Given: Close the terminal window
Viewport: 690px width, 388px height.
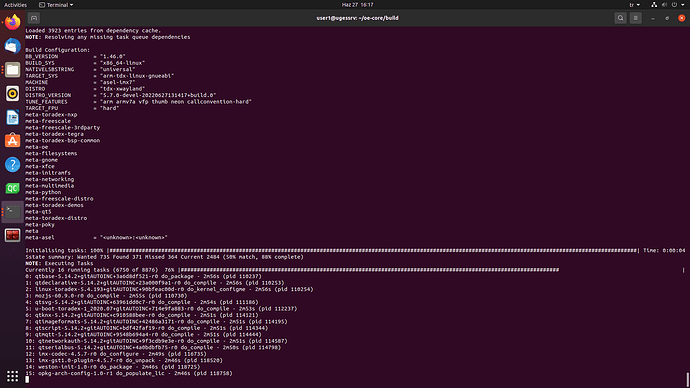Looking at the screenshot, I should click(x=682, y=18).
